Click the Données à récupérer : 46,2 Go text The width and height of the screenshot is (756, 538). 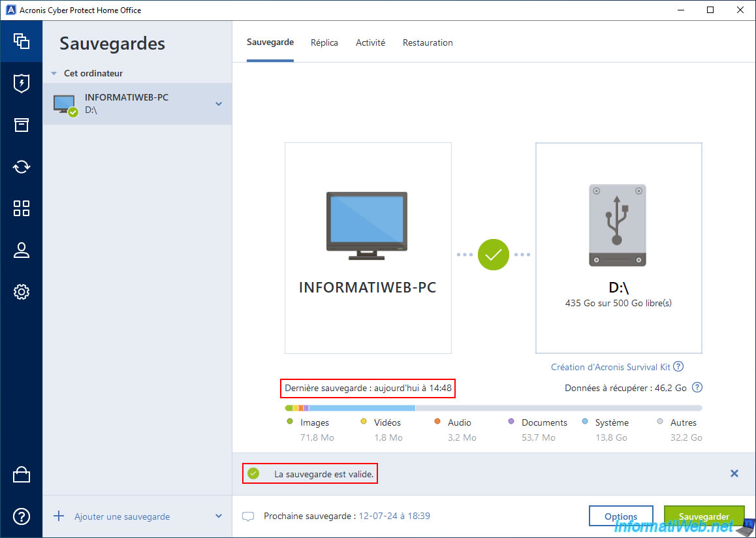pos(625,388)
